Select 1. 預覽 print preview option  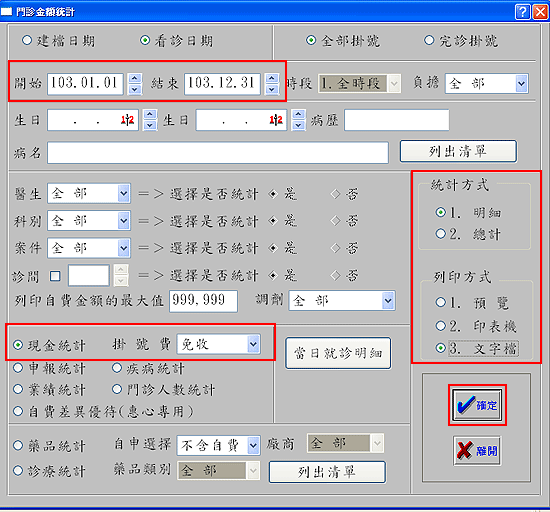coord(440,302)
